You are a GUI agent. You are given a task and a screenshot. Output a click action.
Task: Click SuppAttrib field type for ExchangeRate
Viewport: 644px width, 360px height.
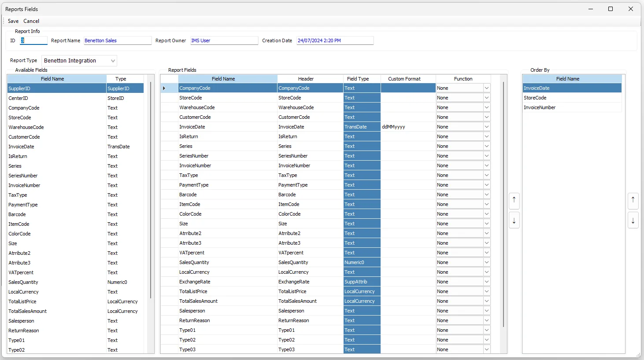(362, 282)
